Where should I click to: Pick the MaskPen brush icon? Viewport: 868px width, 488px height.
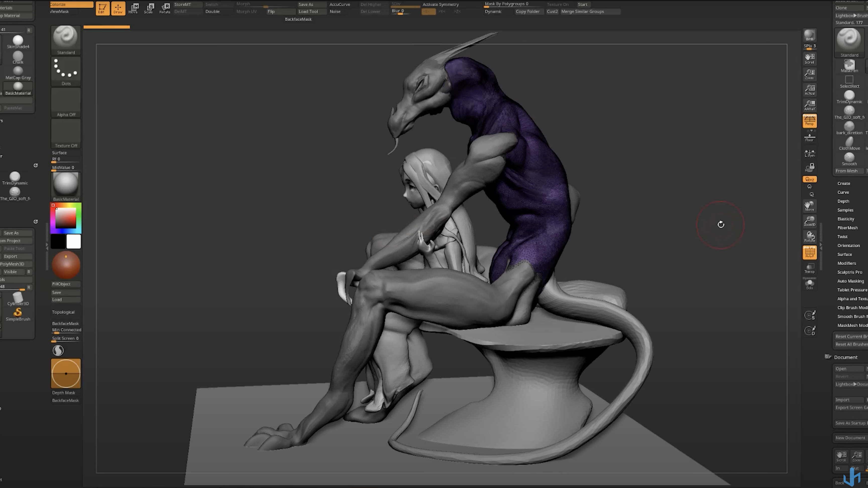point(849,65)
